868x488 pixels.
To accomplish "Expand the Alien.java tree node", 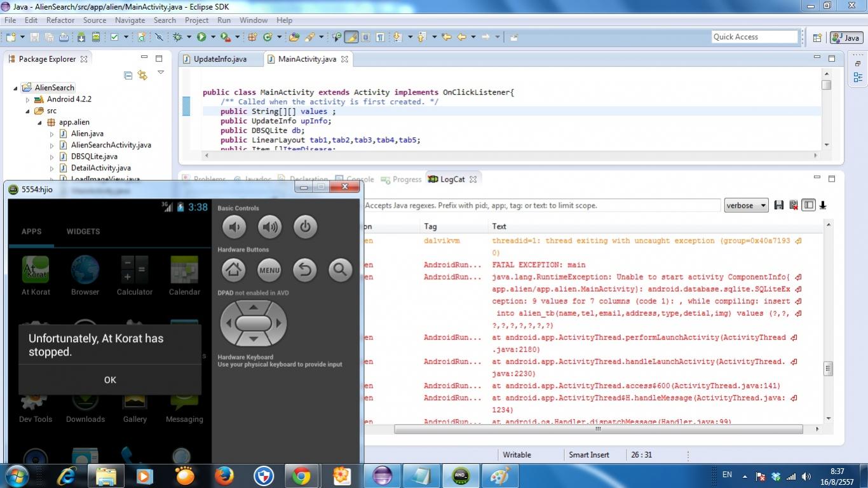I will [51, 133].
